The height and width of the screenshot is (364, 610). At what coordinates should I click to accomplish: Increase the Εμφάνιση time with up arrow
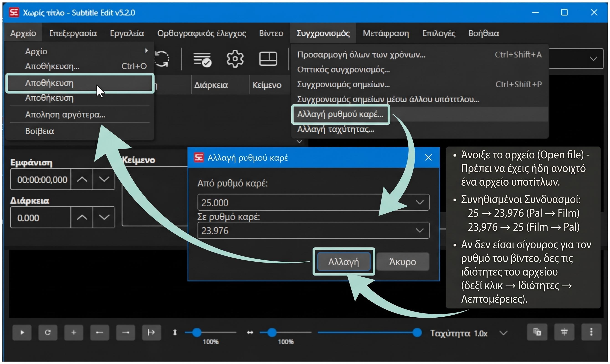tap(82, 179)
